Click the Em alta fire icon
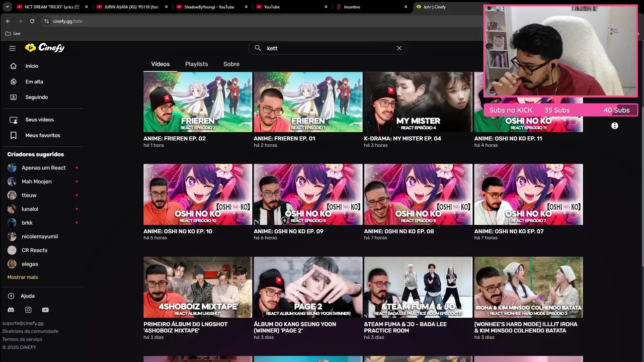644x362 pixels. coord(14,81)
